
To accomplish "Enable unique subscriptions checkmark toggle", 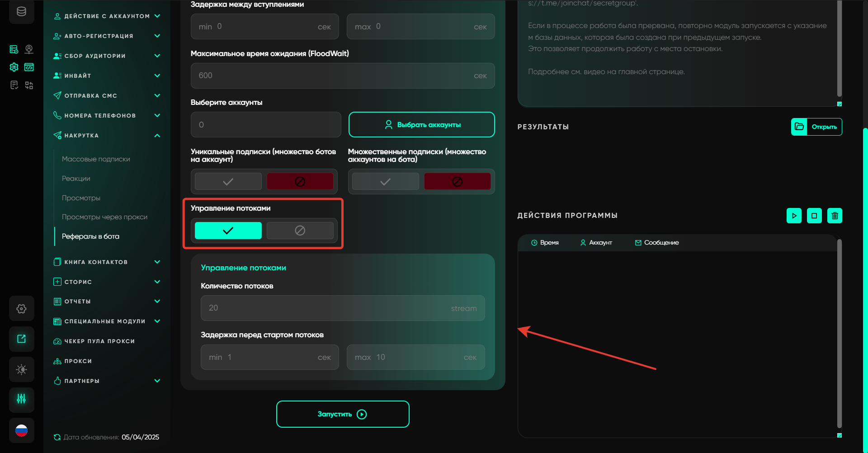I will coord(228,182).
